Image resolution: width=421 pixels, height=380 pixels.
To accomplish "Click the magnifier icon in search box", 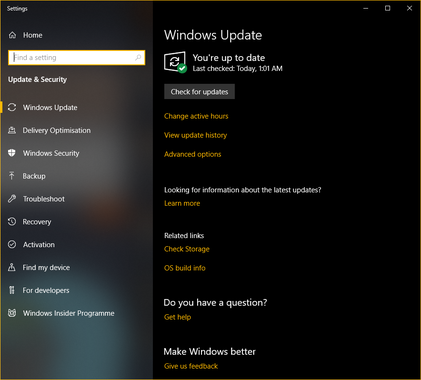I will [138, 58].
